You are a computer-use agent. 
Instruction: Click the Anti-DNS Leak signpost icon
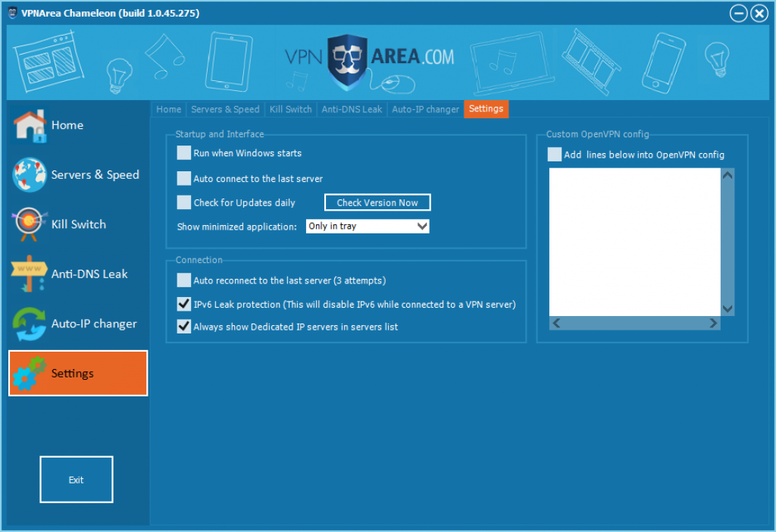(30, 274)
